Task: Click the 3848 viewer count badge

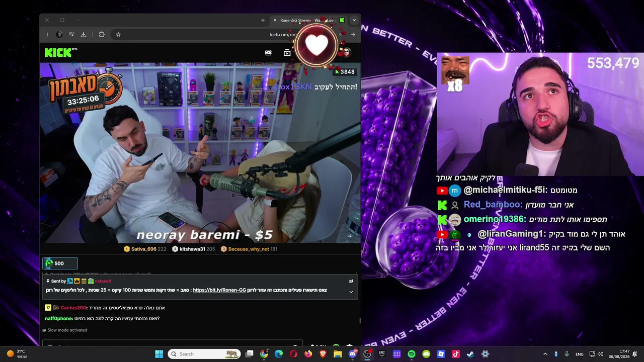Action: [x=345, y=72]
